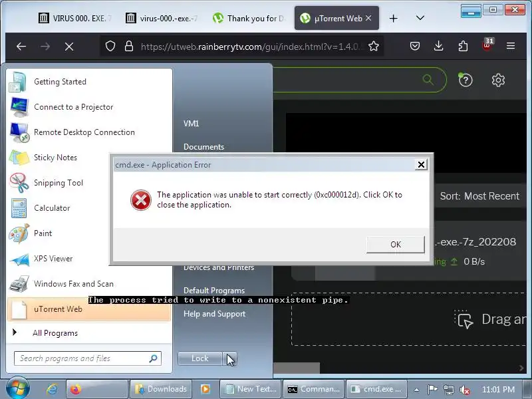Open tracking protection shield icon

tap(110, 46)
